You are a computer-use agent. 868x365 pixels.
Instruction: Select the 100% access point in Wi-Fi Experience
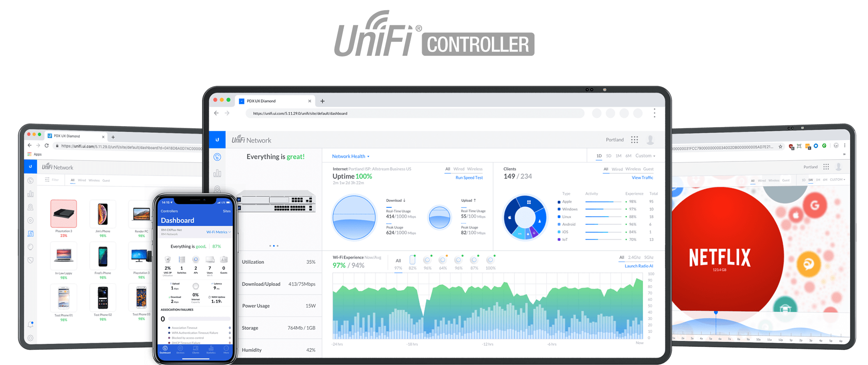(490, 262)
